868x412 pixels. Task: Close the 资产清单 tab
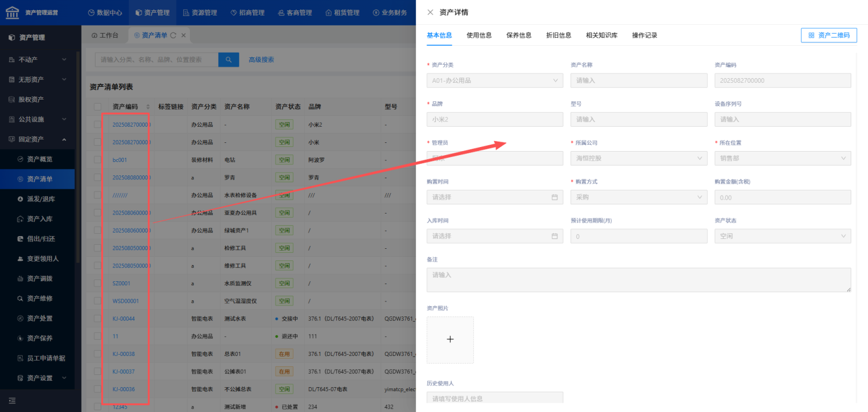click(x=183, y=35)
